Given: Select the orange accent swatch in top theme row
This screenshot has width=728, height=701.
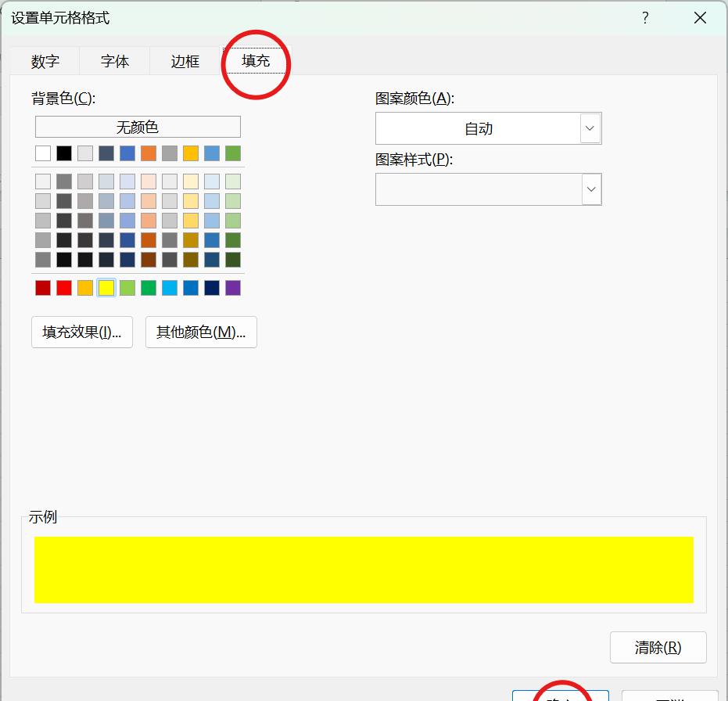Looking at the screenshot, I should tap(149, 153).
